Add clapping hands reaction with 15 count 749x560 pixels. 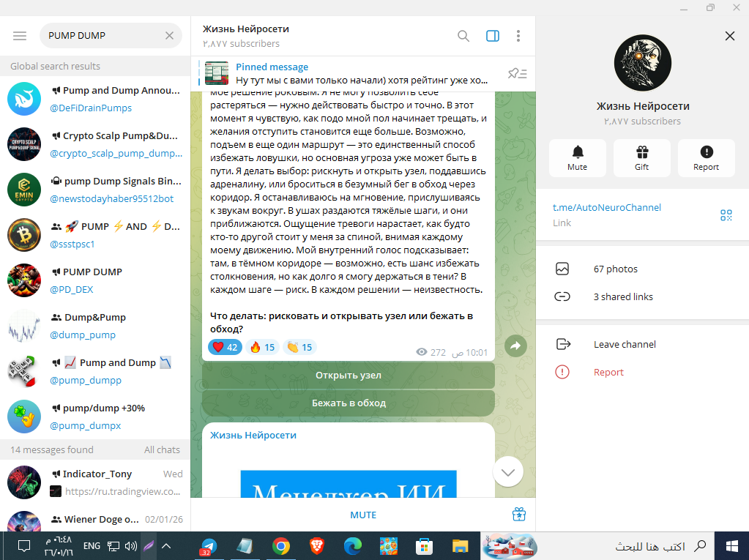click(x=300, y=347)
